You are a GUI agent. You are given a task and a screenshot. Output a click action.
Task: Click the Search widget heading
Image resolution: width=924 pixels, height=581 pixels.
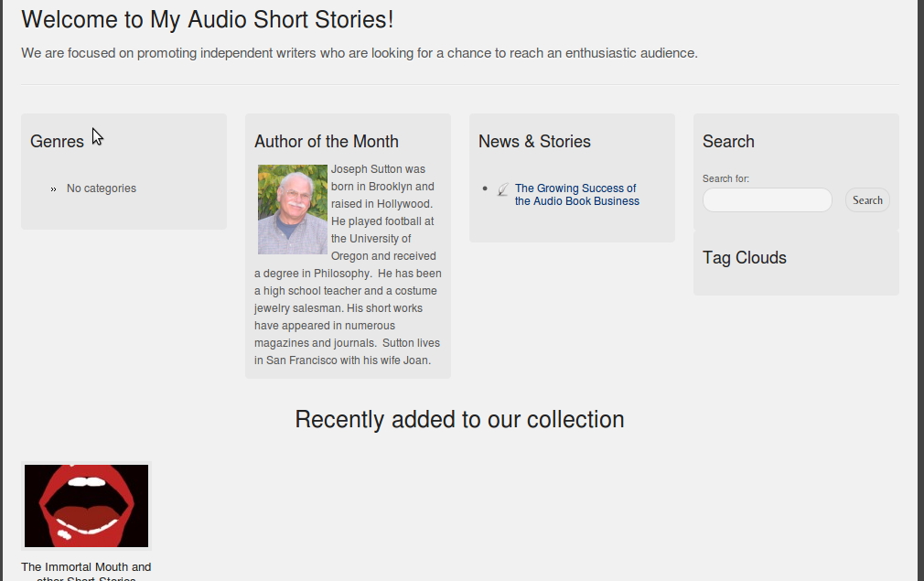(x=728, y=141)
